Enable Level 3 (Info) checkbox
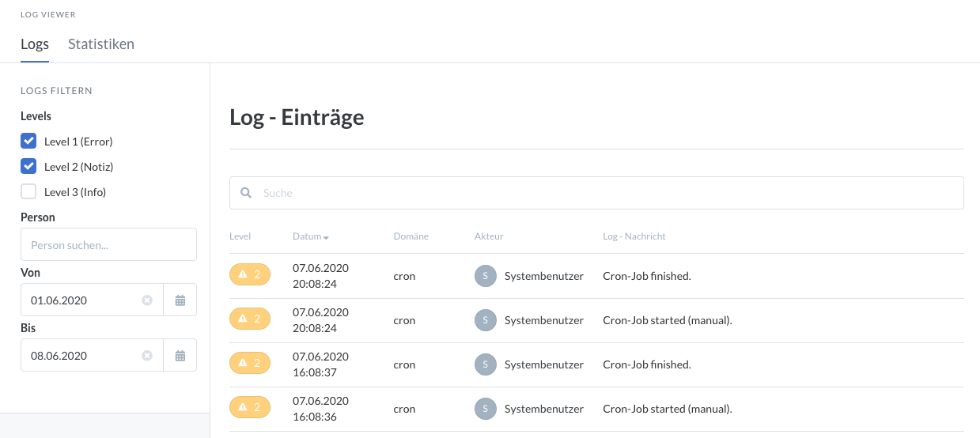The image size is (980, 438). pyautogui.click(x=29, y=191)
